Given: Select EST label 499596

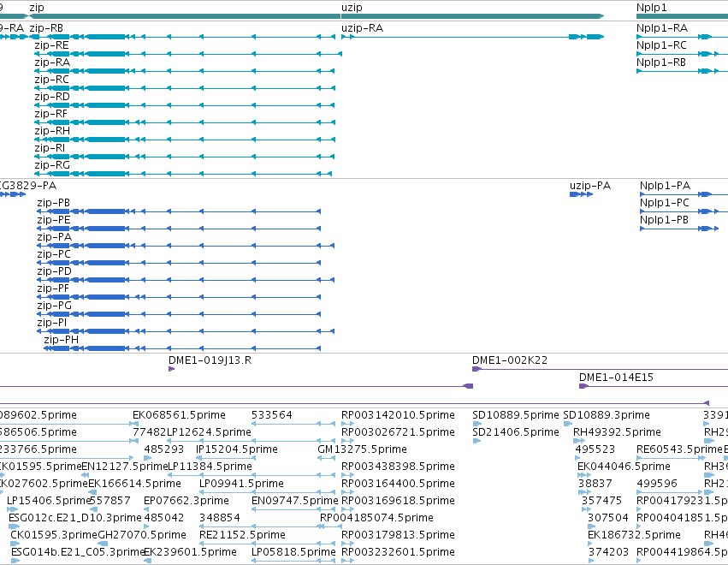Looking at the screenshot, I should pyautogui.click(x=656, y=484).
